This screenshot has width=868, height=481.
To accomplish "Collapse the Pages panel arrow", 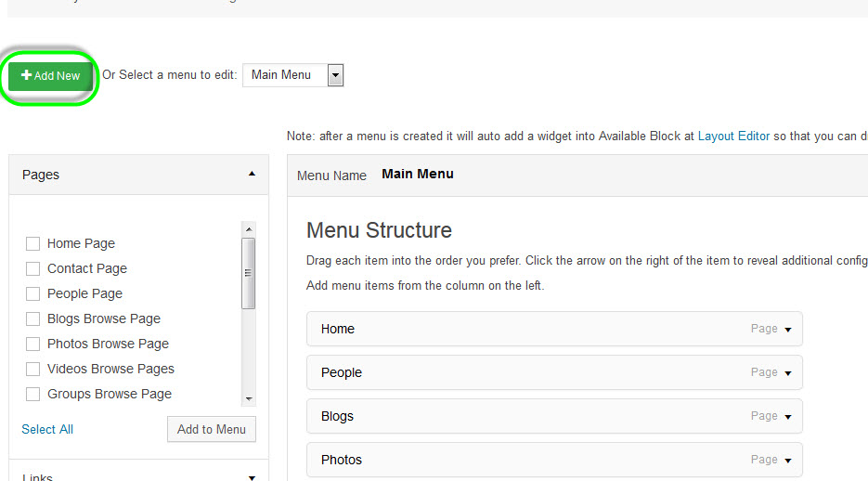I will 252,174.
